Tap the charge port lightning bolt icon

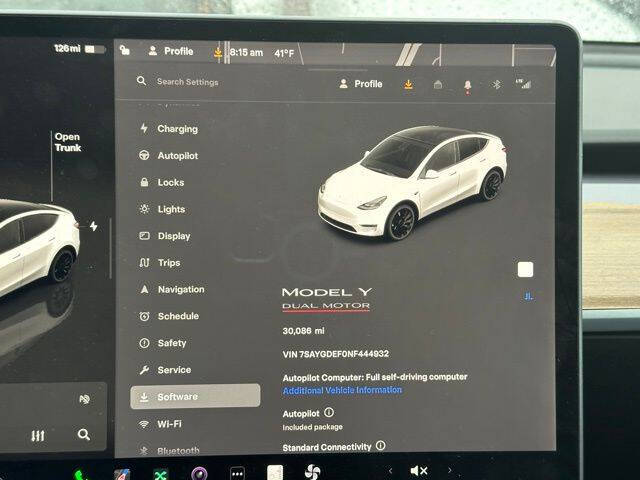pos(94,226)
